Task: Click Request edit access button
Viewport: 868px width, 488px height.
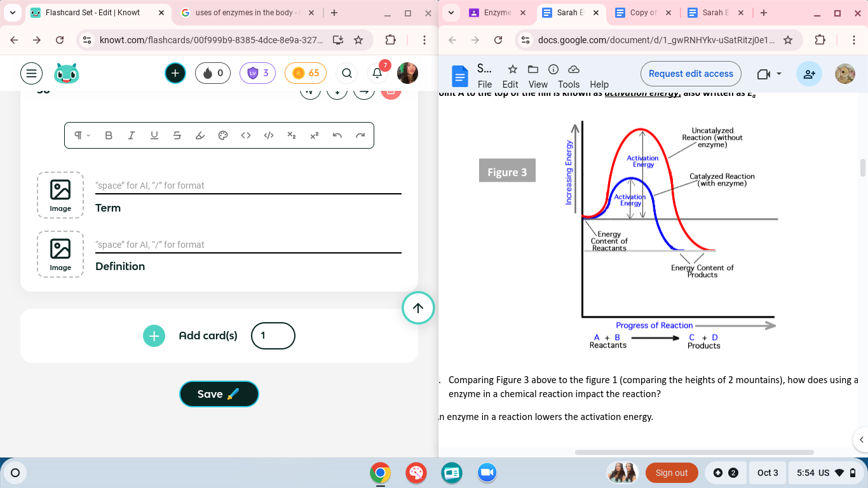Action: tap(691, 74)
